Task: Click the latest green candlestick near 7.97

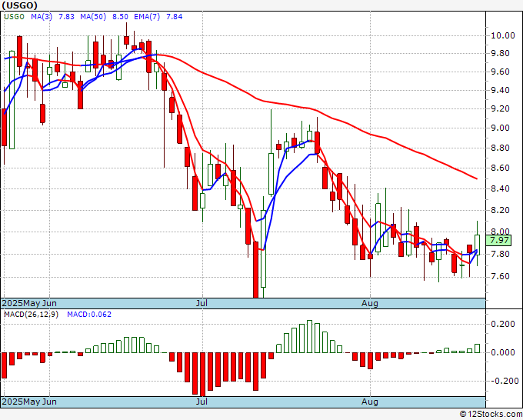Action: click(477, 245)
